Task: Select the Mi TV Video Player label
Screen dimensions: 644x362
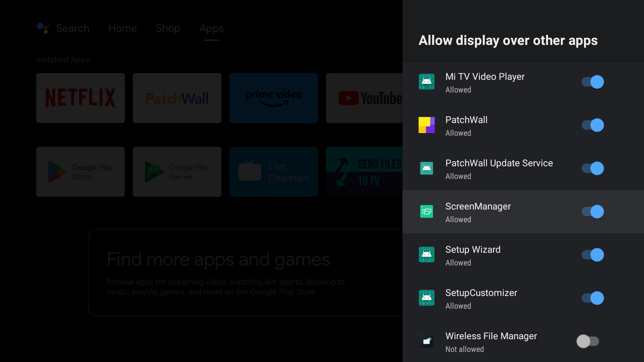Action: coord(485,76)
